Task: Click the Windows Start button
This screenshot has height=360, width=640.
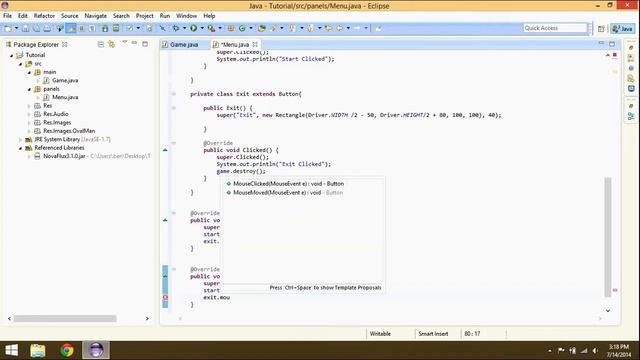Action: click(x=11, y=350)
